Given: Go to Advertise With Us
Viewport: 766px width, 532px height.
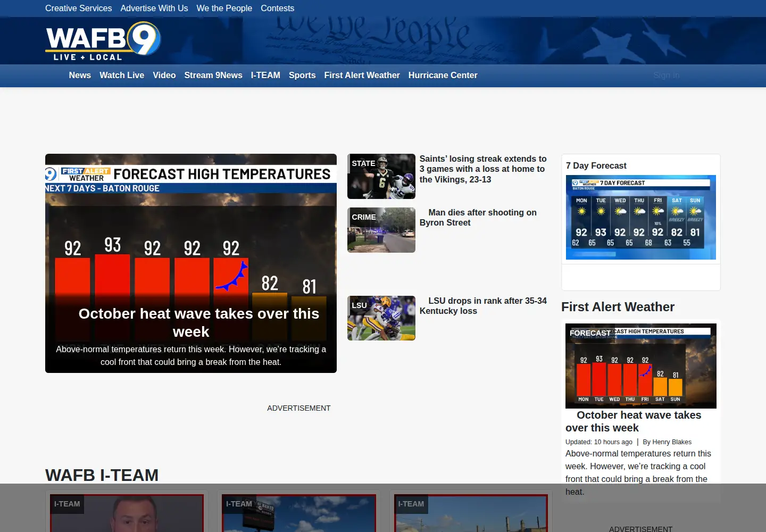Looking at the screenshot, I should [x=154, y=8].
